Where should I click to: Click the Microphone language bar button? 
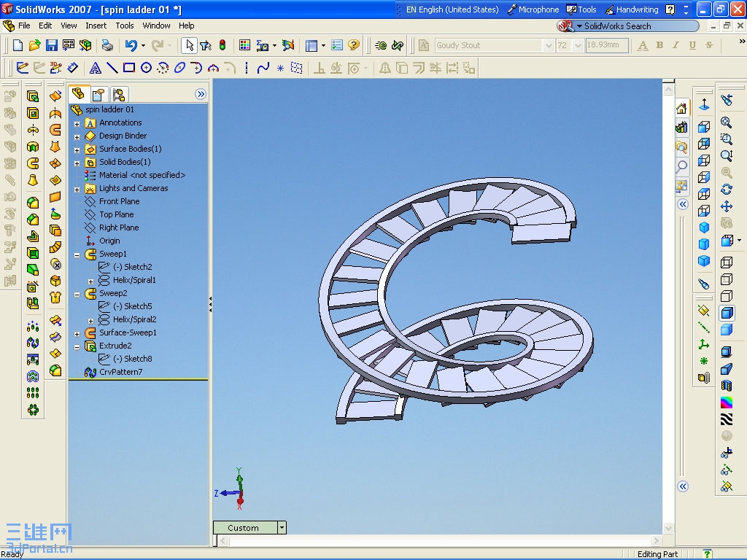[533, 9]
